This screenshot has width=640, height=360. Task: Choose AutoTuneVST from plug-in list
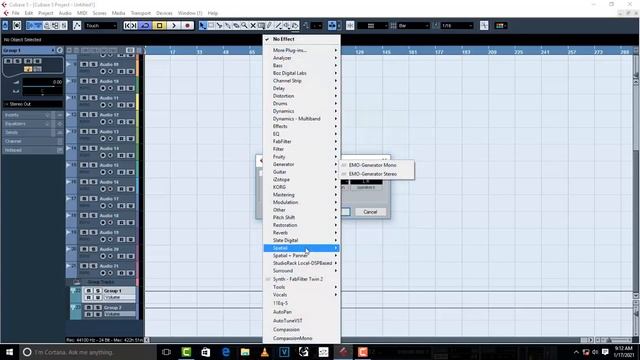tap(302, 321)
